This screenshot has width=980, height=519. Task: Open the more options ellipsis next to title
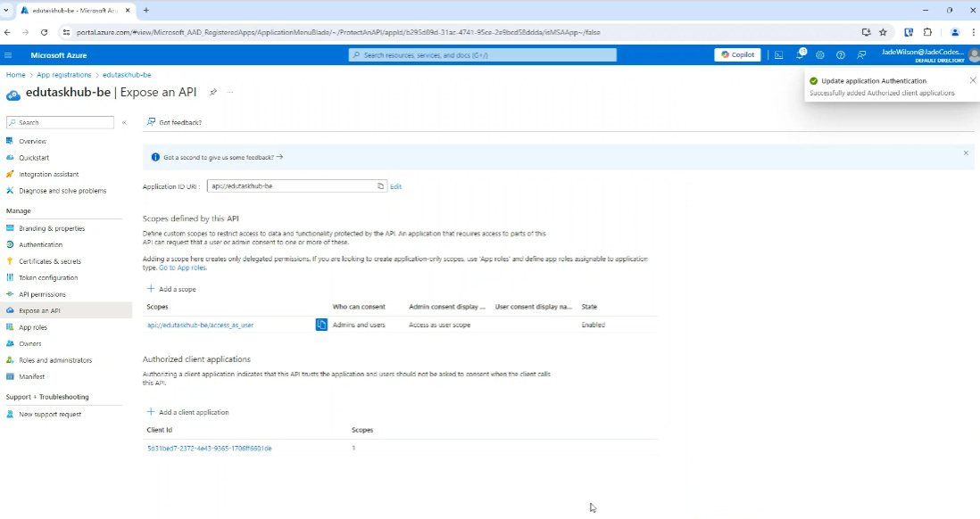coord(230,93)
